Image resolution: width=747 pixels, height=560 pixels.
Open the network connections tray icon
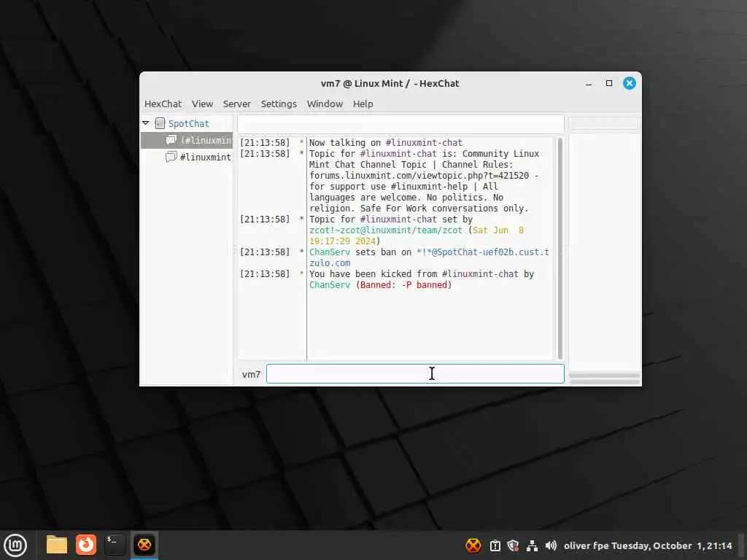(532, 545)
